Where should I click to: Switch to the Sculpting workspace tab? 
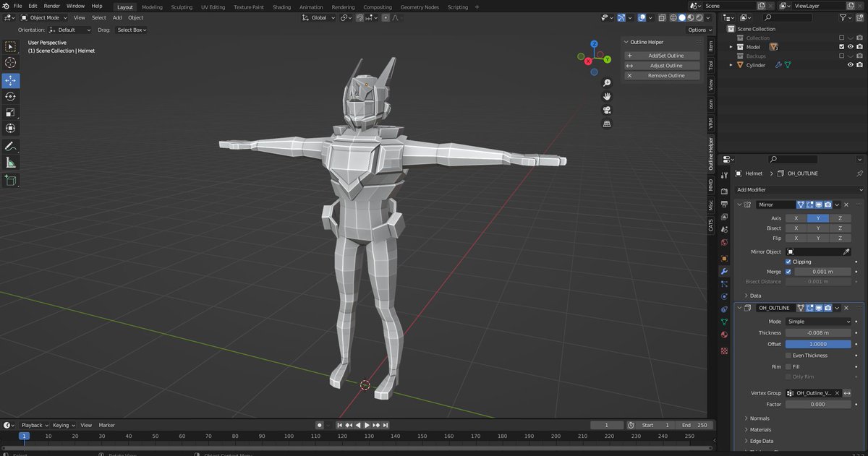pyautogui.click(x=182, y=7)
